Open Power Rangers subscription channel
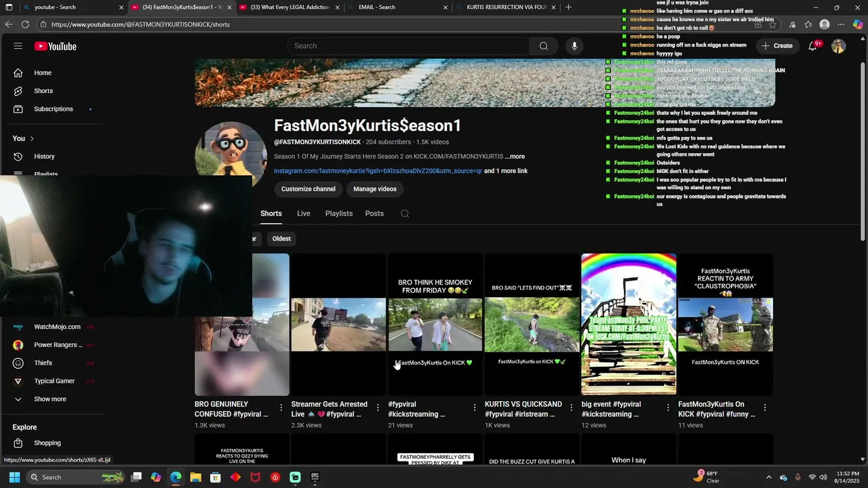Image resolution: width=868 pixels, height=488 pixels. click(57, 345)
